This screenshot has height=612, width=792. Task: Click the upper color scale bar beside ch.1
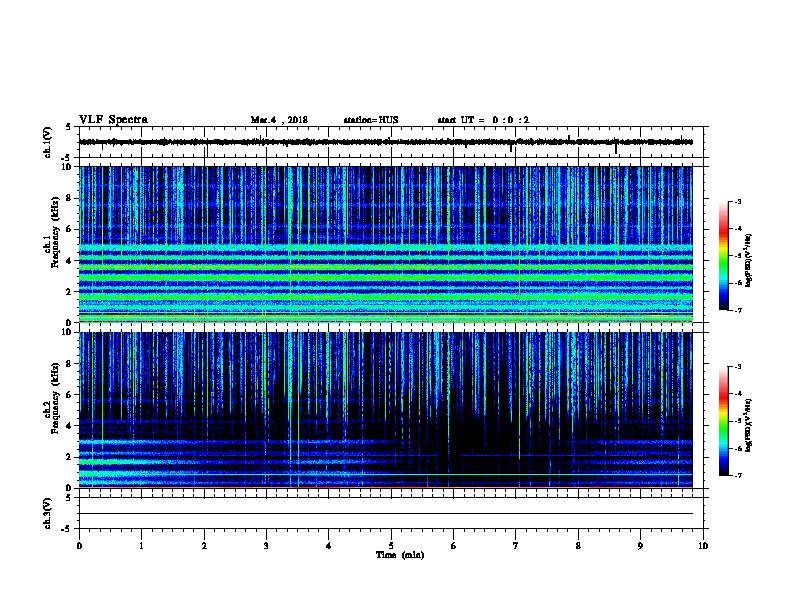[723, 256]
